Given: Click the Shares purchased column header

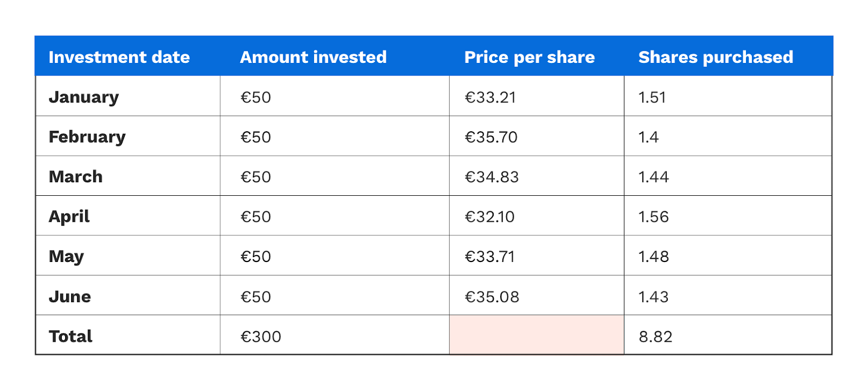Looking at the screenshot, I should [x=716, y=57].
